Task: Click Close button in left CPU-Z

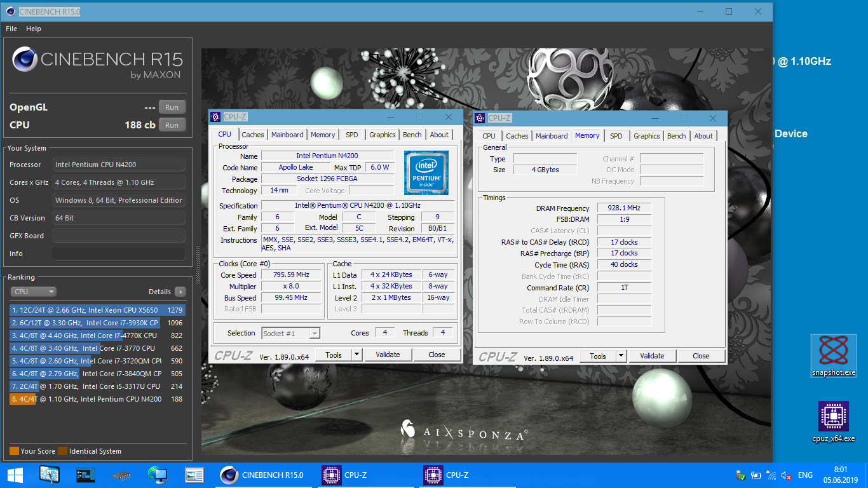Action: [437, 355]
